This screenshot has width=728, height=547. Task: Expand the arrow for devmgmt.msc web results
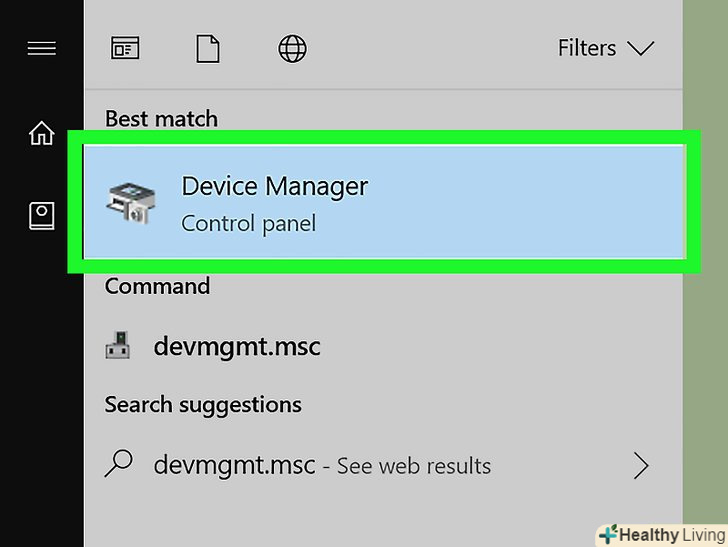641,465
